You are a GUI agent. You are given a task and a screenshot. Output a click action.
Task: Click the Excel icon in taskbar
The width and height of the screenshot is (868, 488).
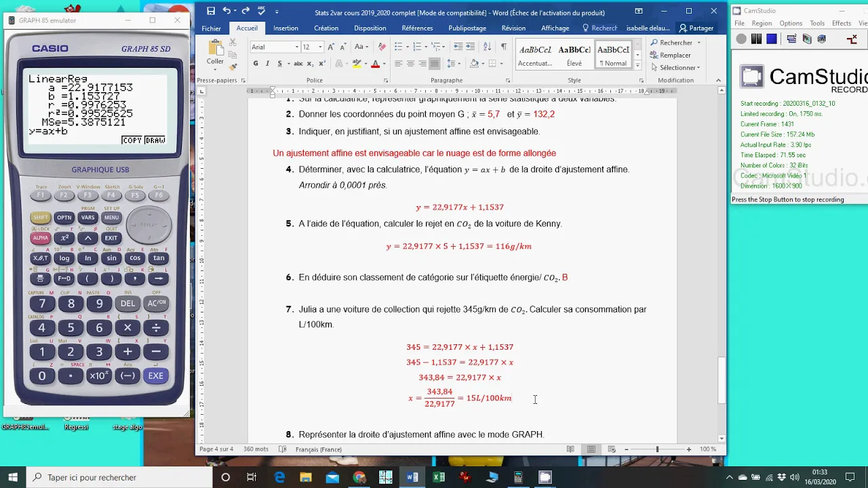click(x=439, y=477)
